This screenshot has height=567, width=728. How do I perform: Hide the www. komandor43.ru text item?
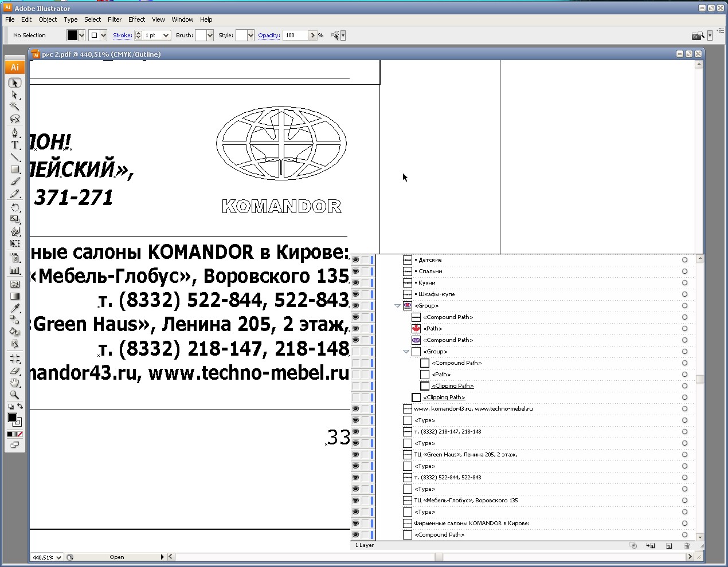355,409
